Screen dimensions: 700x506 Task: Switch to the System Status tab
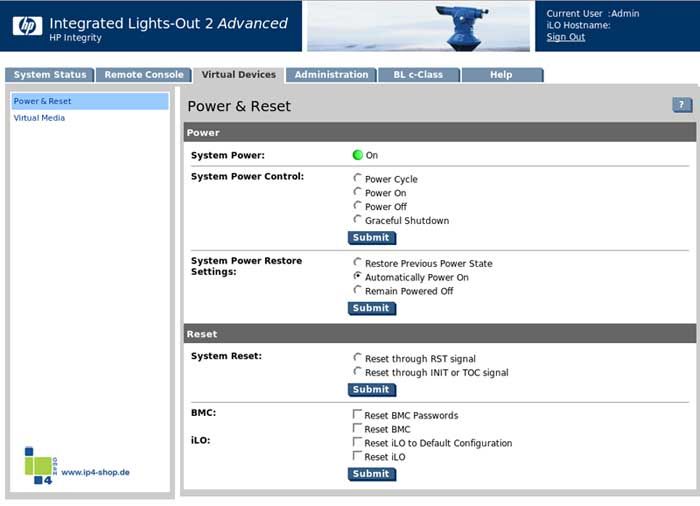click(x=50, y=75)
